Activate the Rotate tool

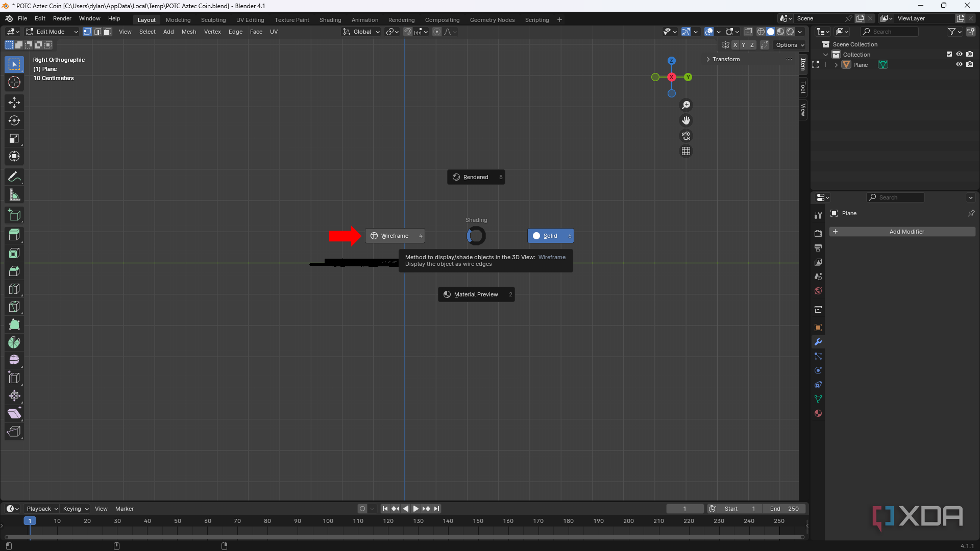click(14, 120)
